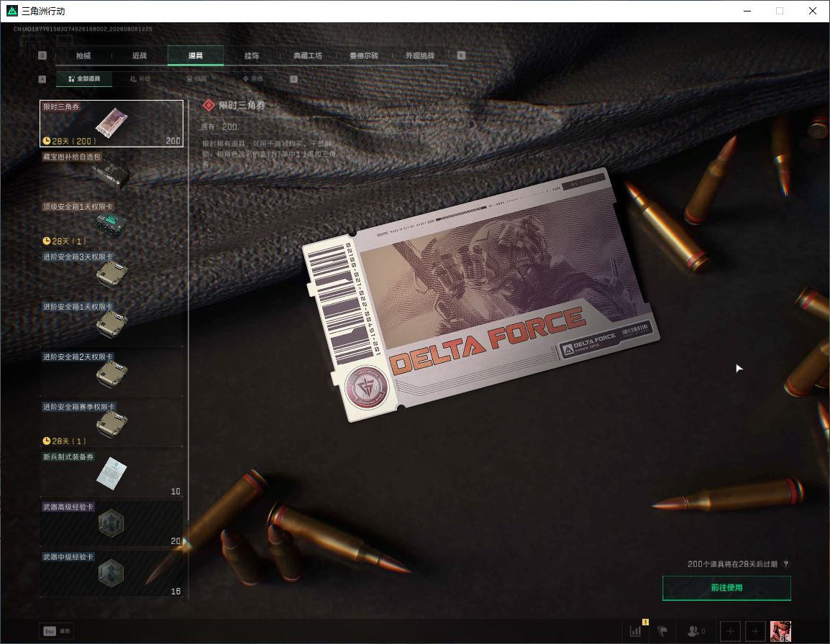This screenshot has width=830, height=644.
Task: Select the 限时三角券 item card
Action: tap(111, 124)
